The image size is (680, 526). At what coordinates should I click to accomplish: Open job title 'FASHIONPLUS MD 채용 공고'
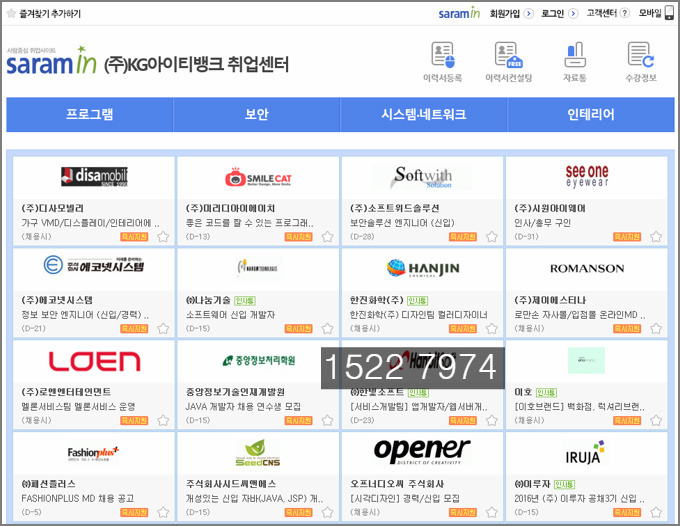[x=78, y=499]
